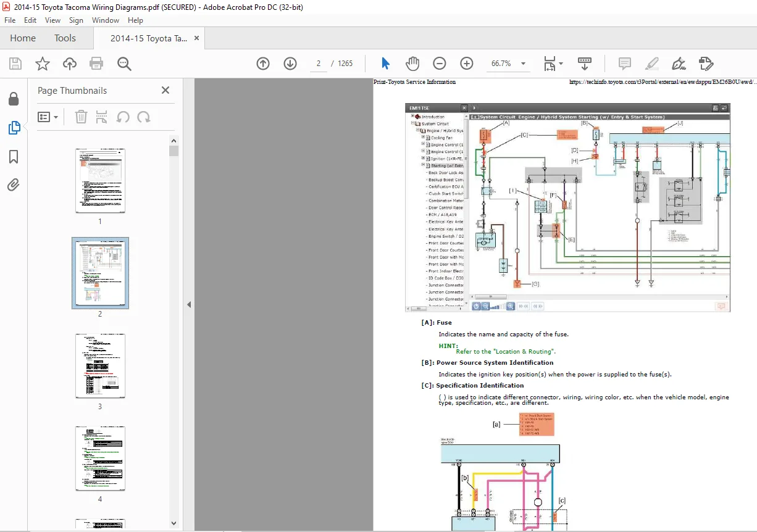Zoom out with minus circle
The width and height of the screenshot is (757, 532).
point(439,64)
